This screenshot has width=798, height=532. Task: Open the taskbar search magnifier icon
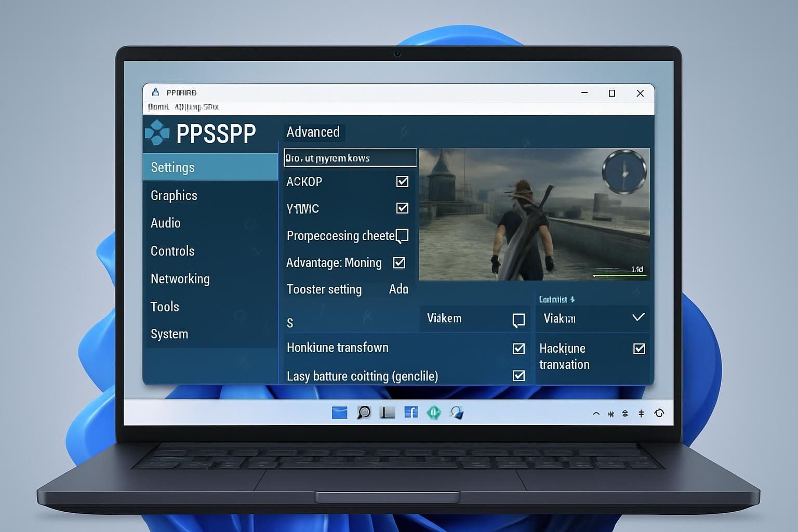click(364, 413)
